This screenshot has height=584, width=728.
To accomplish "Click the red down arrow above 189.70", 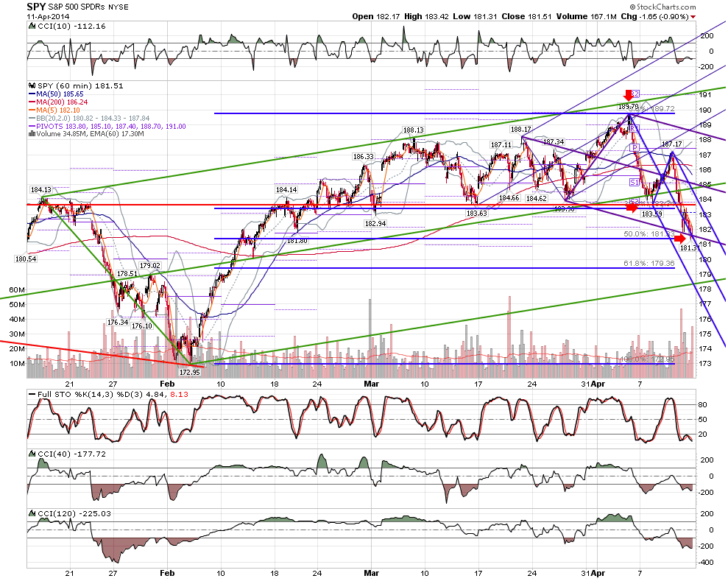I will 628,96.
